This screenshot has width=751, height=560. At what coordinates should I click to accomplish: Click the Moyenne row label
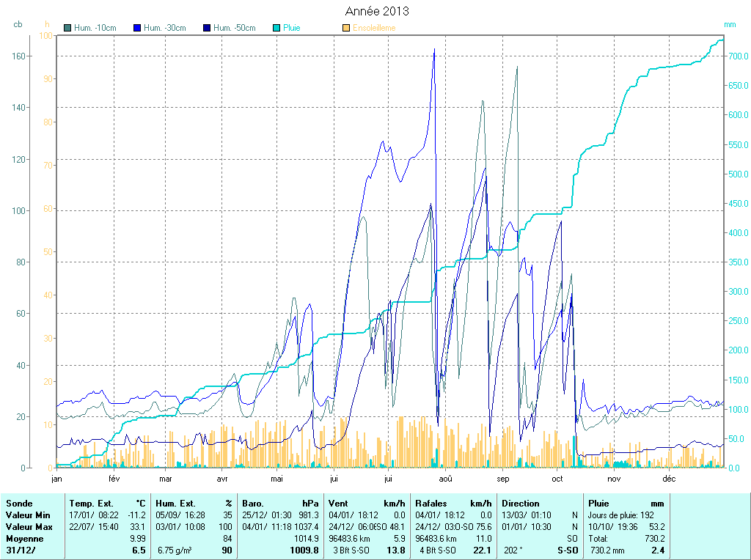coord(23,538)
